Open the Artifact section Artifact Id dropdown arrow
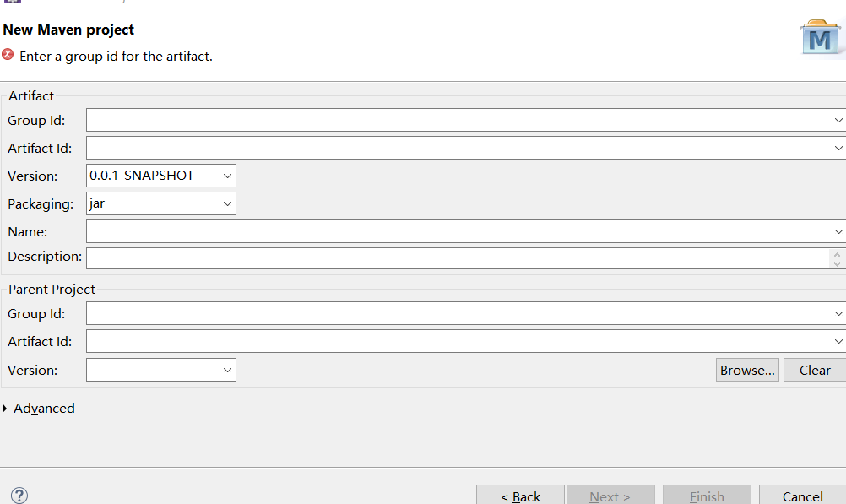The width and height of the screenshot is (846, 504). pyautogui.click(x=838, y=148)
